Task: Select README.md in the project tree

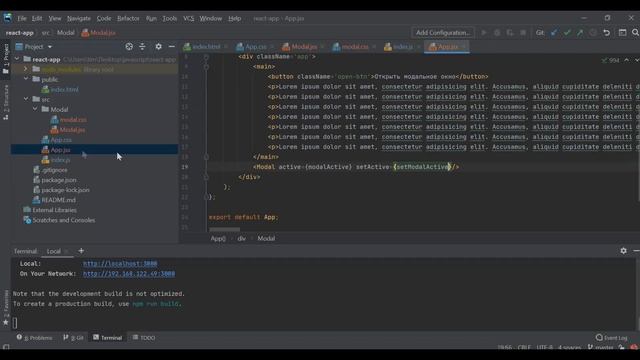Action: [58, 200]
